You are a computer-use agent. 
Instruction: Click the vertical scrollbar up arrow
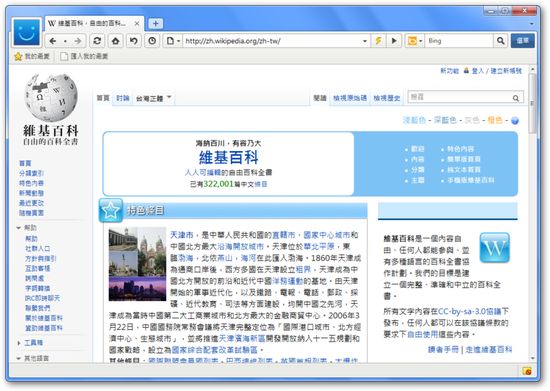coord(532,69)
